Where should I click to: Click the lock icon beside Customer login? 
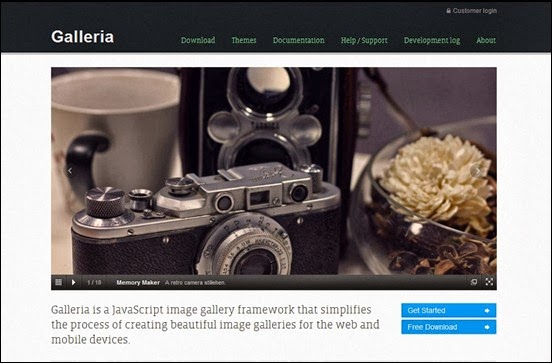(448, 11)
